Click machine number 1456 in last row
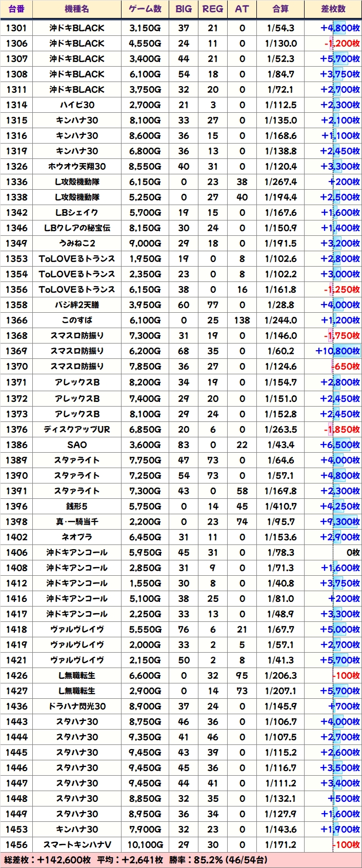 click(x=16, y=845)
